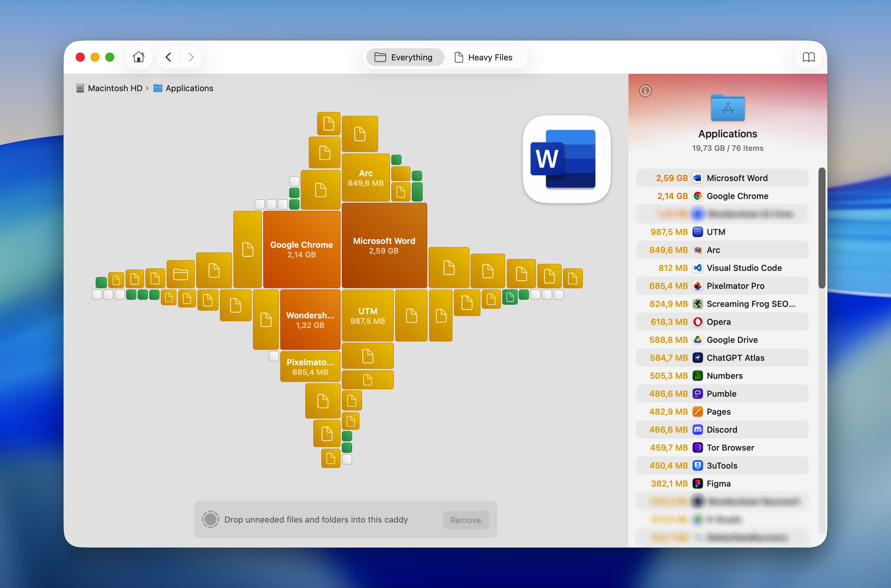The width and height of the screenshot is (891, 588).
Task: Go to the home screen via house icon
Action: click(138, 57)
